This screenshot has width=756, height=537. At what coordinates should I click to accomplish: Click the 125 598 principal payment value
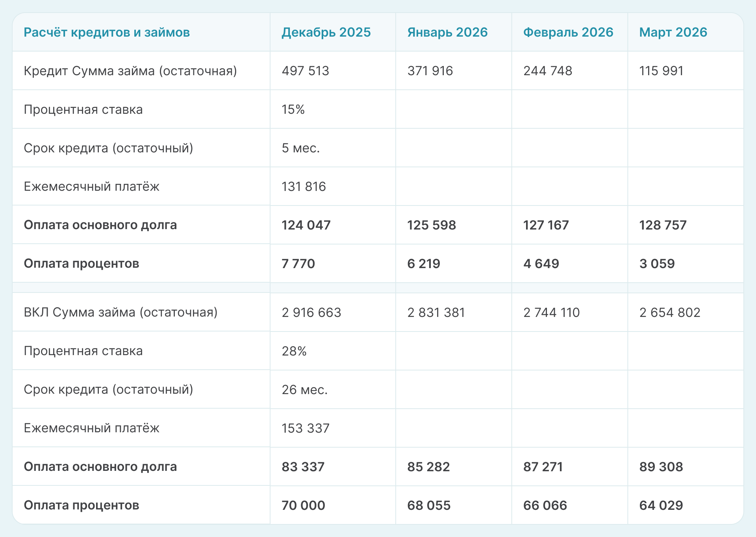[x=431, y=225]
